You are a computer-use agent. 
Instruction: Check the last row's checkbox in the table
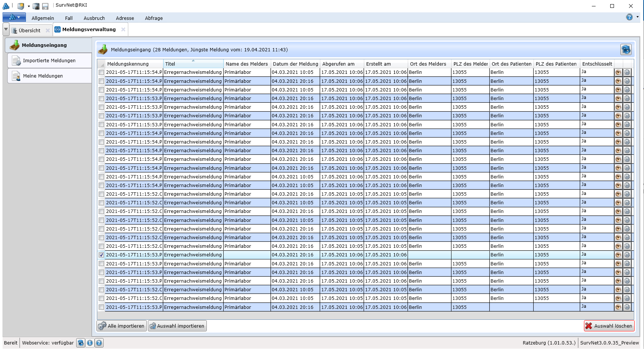pos(101,307)
